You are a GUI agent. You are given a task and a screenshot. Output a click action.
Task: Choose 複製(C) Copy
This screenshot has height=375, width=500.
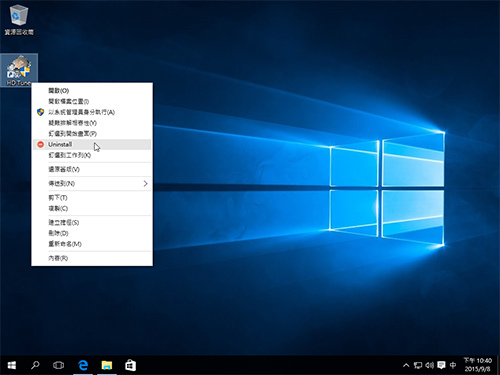click(x=92, y=208)
